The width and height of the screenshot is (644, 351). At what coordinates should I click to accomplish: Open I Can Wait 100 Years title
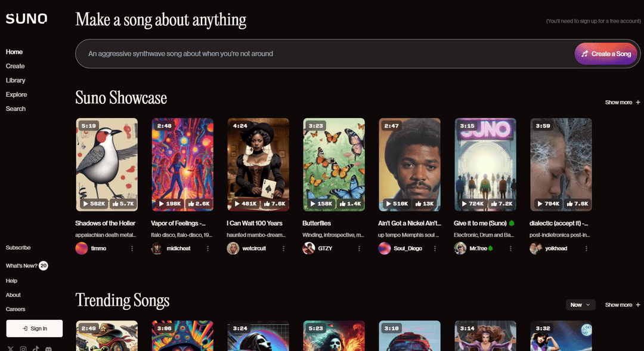click(x=255, y=223)
